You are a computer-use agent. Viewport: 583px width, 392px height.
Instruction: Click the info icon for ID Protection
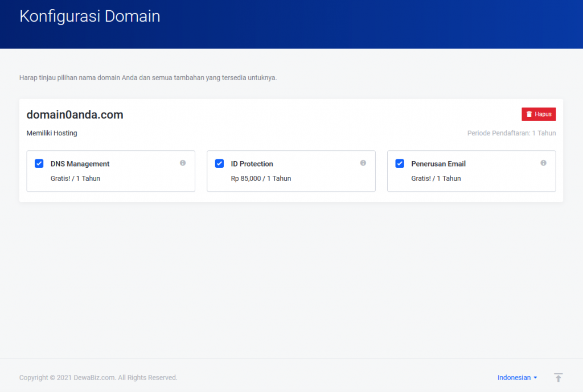click(363, 163)
